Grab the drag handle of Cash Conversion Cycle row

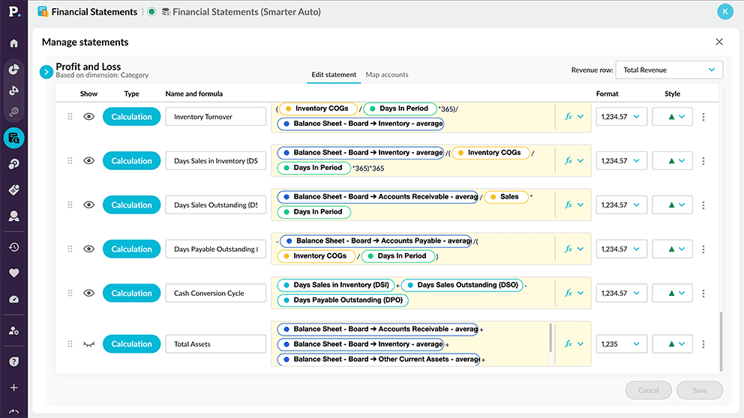[x=70, y=293]
